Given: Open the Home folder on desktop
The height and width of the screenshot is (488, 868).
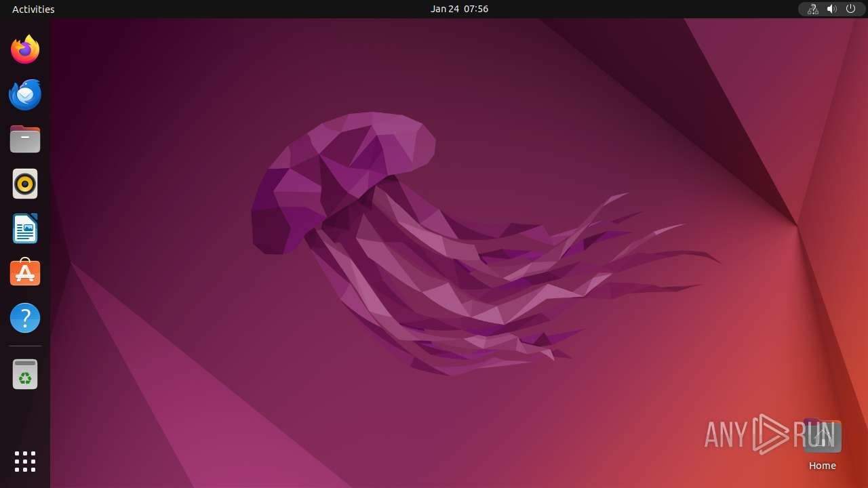Looking at the screenshot, I should point(822,445).
